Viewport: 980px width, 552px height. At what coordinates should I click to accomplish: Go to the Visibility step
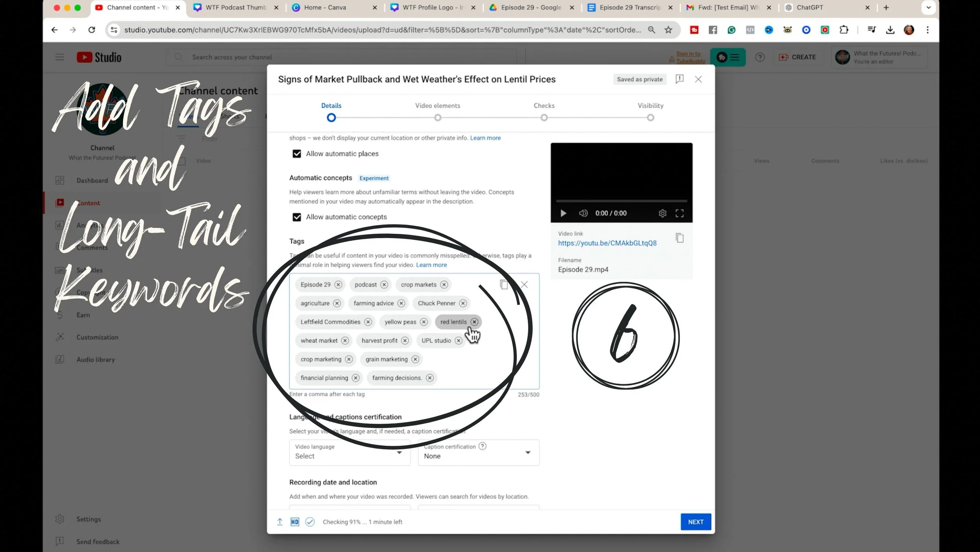tap(650, 111)
